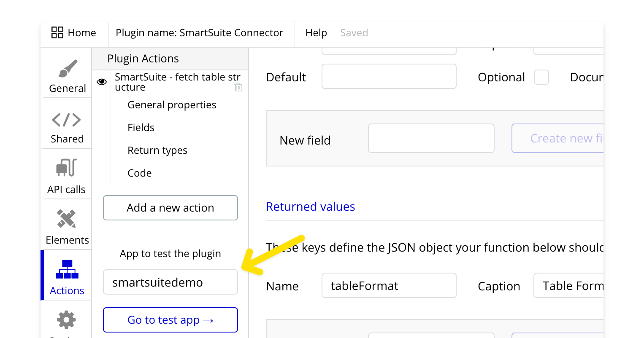Image resolution: width=644 pixels, height=338 pixels.
Task: Go to Fields section of action
Action: (x=141, y=128)
